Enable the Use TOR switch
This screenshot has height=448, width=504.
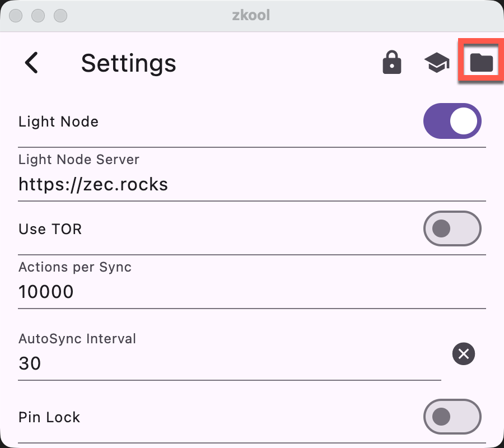tap(452, 228)
